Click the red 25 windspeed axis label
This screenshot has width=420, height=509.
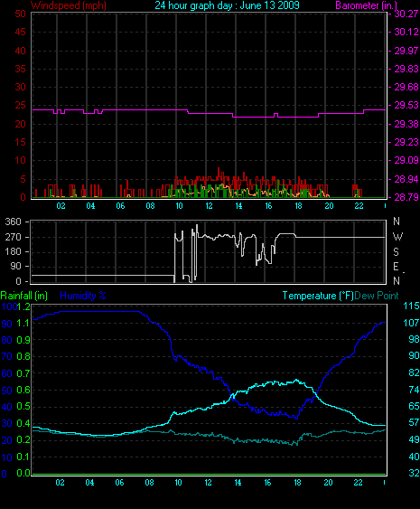(x=20, y=105)
